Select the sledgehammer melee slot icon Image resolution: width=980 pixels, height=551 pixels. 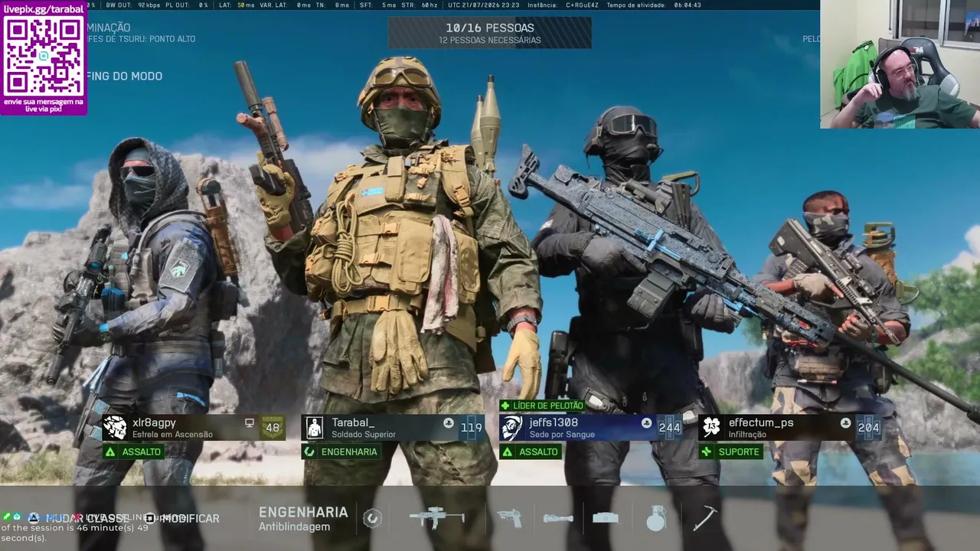tap(704, 518)
